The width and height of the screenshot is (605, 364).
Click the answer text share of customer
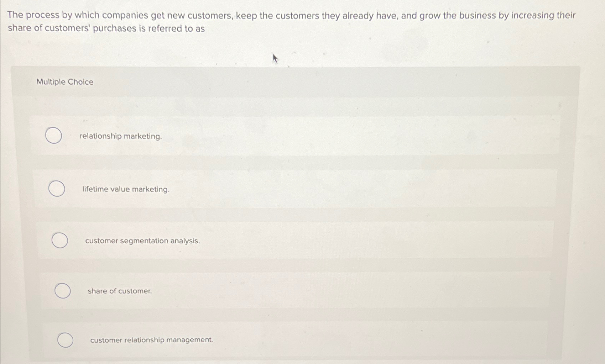(119, 291)
